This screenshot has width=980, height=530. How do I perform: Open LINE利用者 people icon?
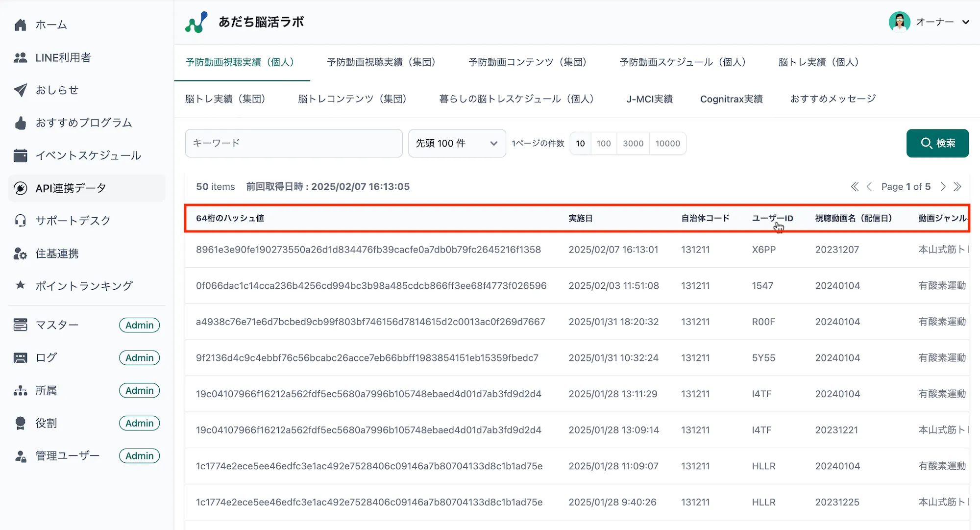20,57
